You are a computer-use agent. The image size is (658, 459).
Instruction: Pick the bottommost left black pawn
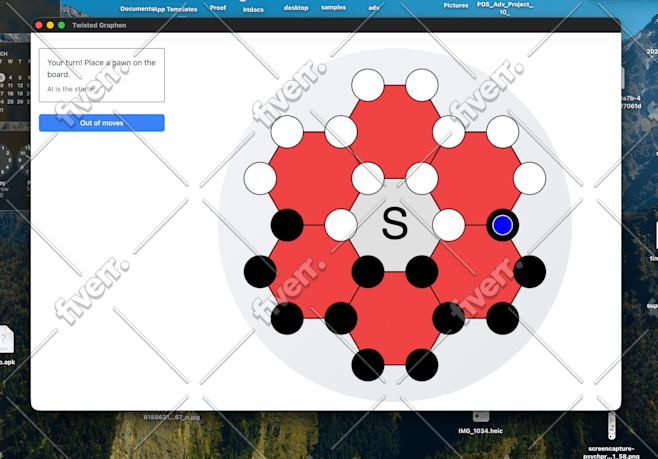(368, 365)
